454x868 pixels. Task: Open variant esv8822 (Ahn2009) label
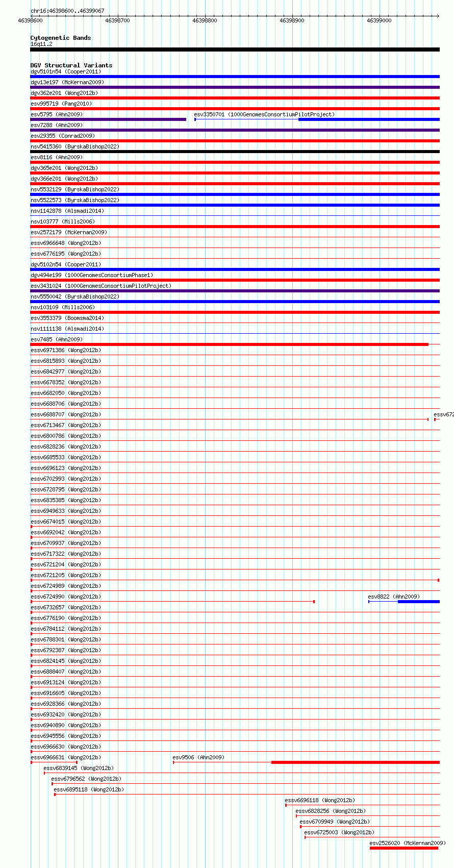[x=394, y=597]
